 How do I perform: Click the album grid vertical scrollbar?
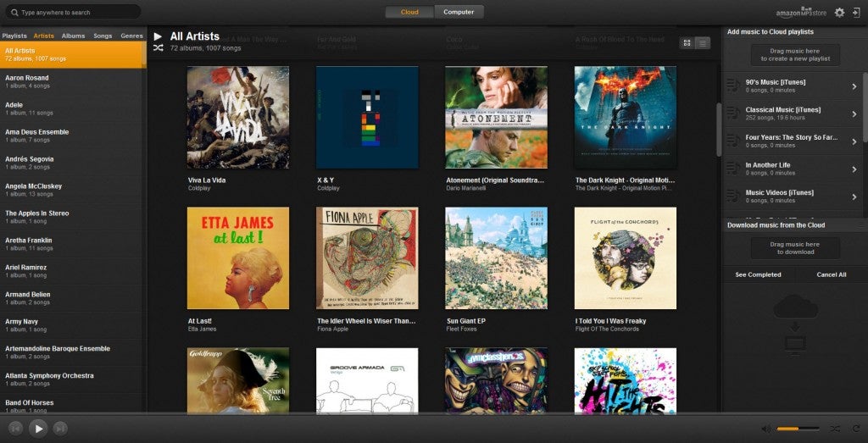719,130
